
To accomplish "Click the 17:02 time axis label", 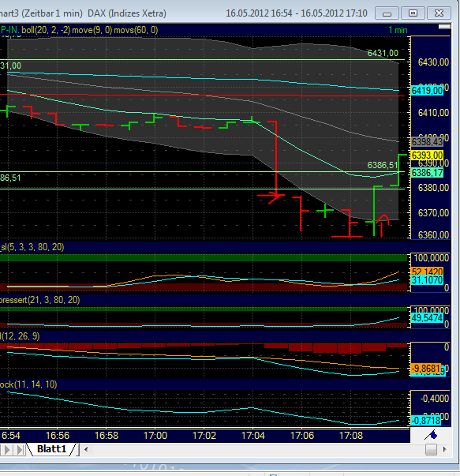I will tap(204, 436).
